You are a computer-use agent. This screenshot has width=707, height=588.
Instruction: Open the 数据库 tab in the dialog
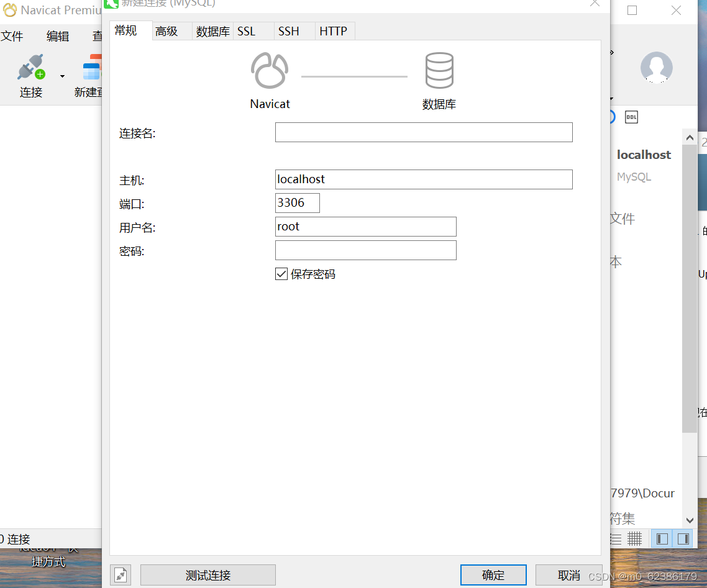(212, 31)
